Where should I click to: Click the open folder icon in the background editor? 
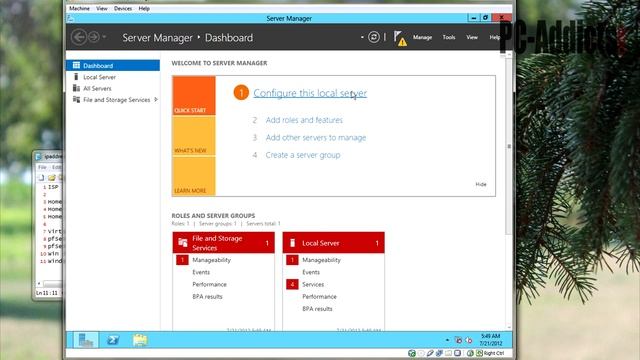point(52,178)
